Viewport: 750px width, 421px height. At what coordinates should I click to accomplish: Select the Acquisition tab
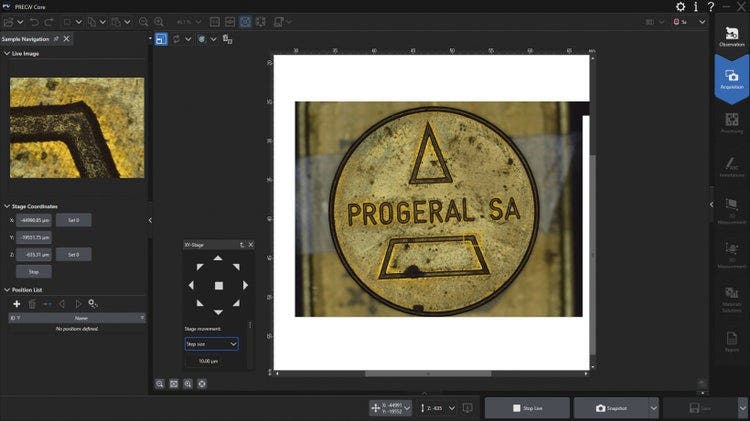pos(731,80)
